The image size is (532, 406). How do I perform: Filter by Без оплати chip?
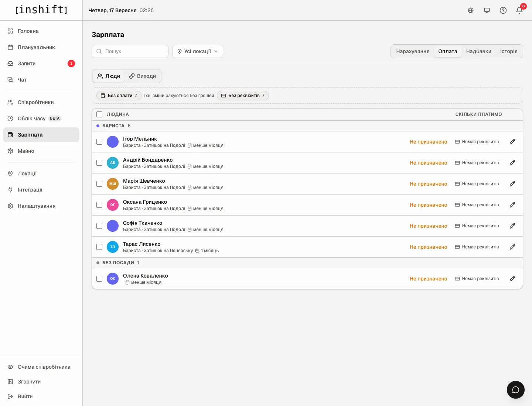119,96
